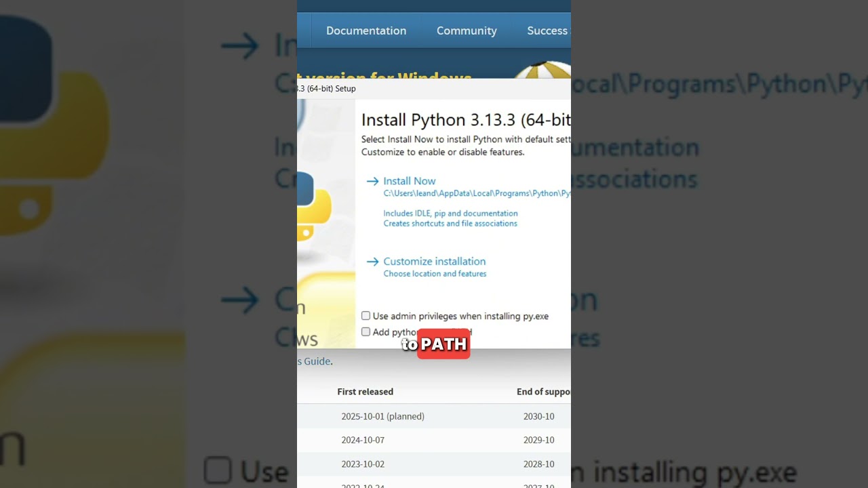Open the Documentation menu on python.org

point(366,30)
